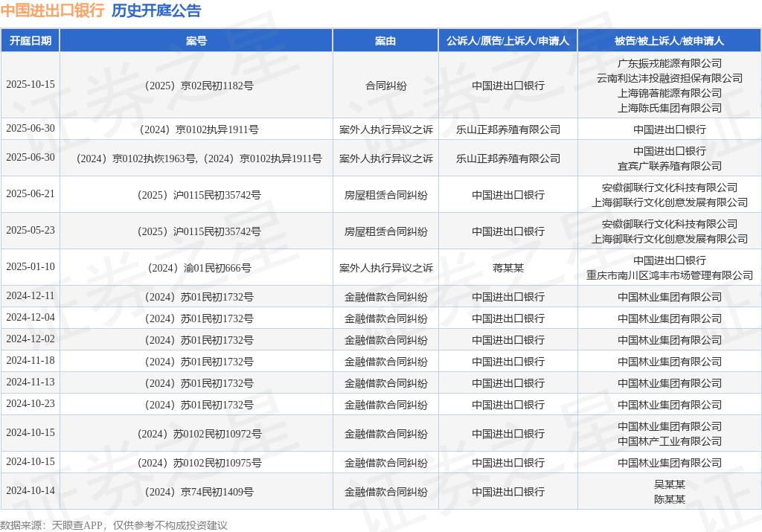Click date cell 2025-06-21
Screen dimensions: 762x532
click(30, 194)
